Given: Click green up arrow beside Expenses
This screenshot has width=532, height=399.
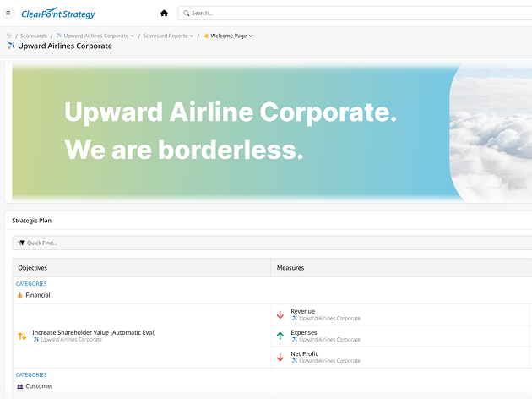Looking at the screenshot, I should coord(280,336).
